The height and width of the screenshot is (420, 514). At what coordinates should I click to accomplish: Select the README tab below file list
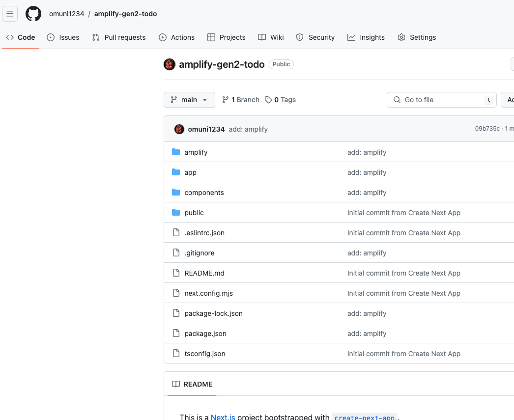192,384
